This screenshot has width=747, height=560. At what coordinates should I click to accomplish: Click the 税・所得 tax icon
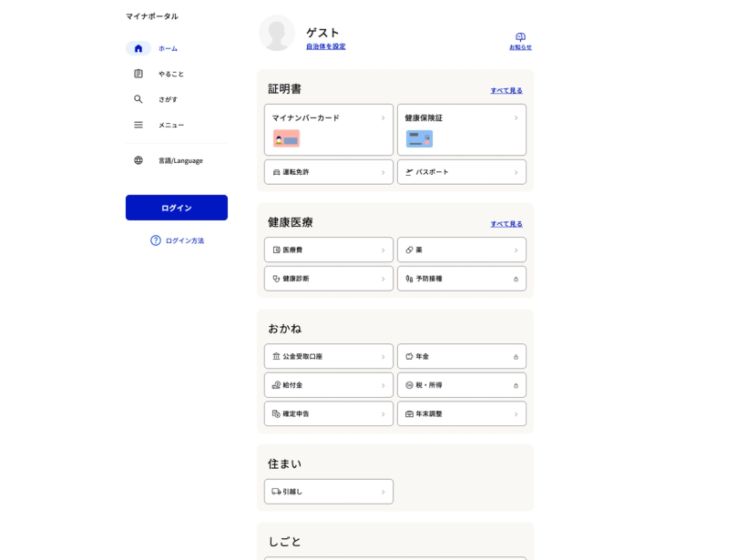(x=409, y=385)
